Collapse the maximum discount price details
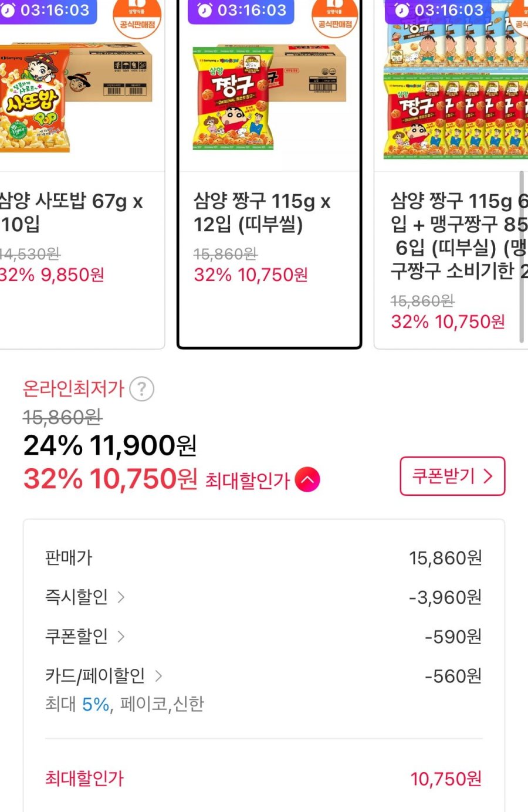 (x=307, y=480)
